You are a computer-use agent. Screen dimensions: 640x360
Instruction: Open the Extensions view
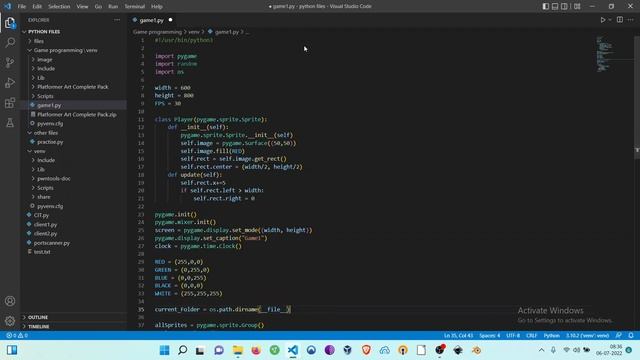10,102
